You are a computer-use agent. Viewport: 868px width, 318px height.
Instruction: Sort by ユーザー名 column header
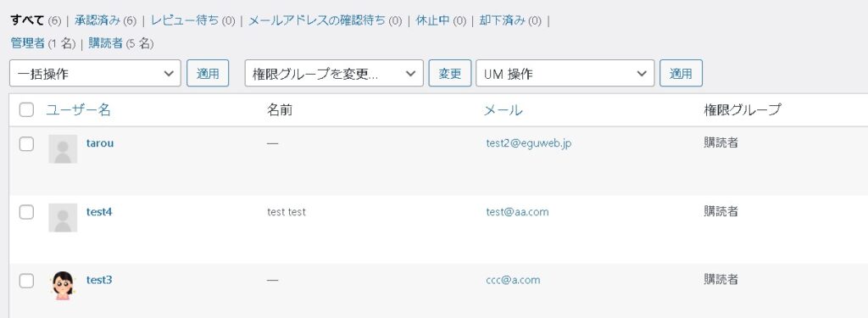point(78,109)
